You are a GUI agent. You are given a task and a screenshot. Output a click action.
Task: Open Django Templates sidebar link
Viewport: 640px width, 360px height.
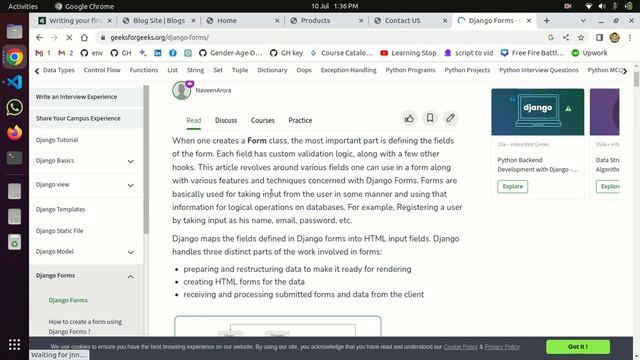tap(60, 209)
